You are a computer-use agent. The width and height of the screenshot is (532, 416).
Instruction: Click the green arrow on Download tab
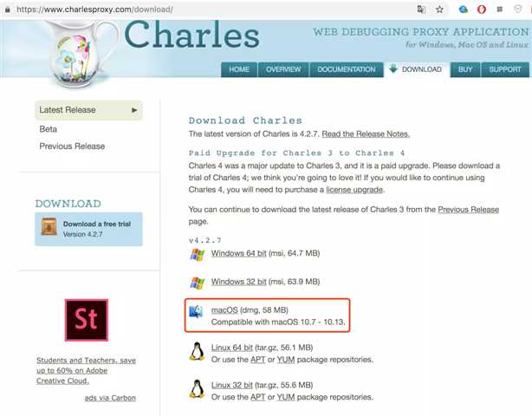point(393,68)
